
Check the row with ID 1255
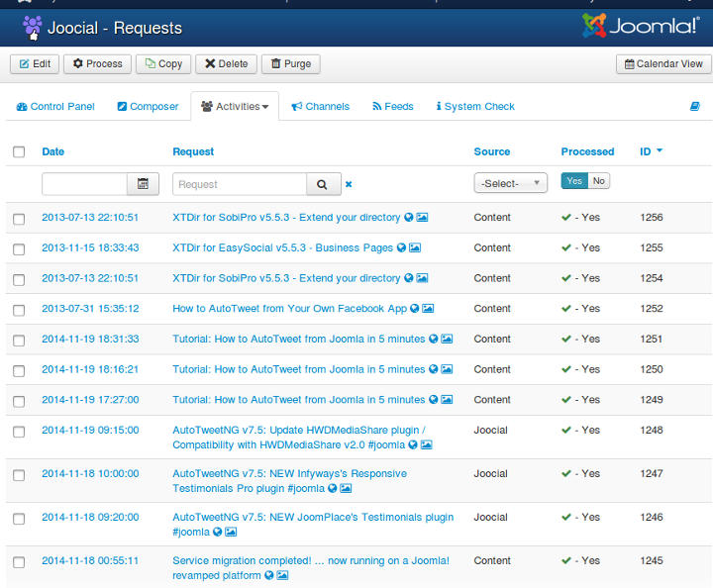point(19,249)
